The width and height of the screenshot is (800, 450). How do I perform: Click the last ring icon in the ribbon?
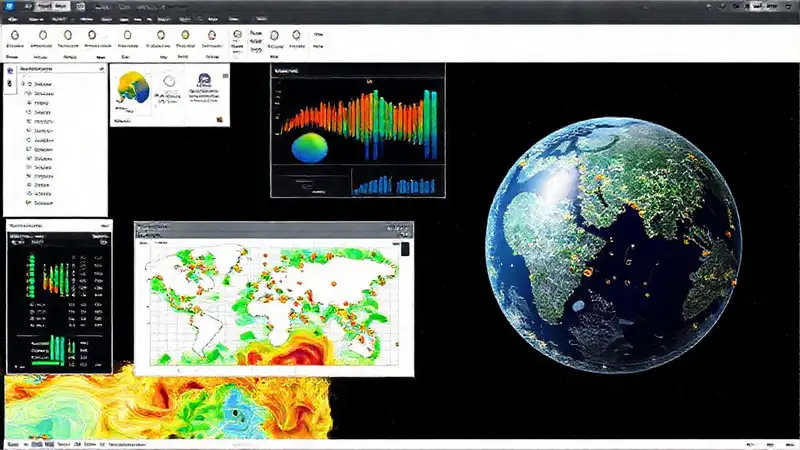296,35
